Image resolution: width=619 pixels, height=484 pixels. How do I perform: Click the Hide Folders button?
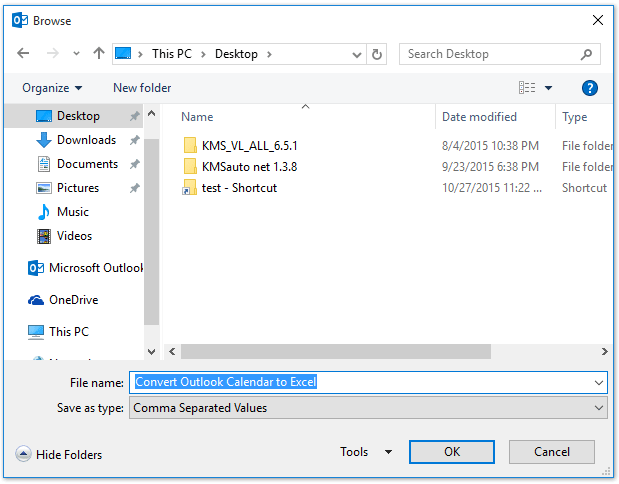point(58,454)
